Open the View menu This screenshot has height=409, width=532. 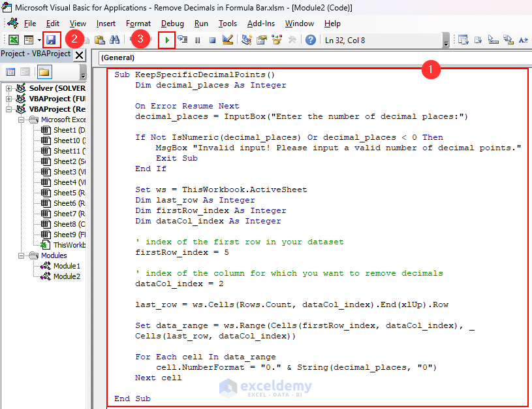[x=78, y=24]
